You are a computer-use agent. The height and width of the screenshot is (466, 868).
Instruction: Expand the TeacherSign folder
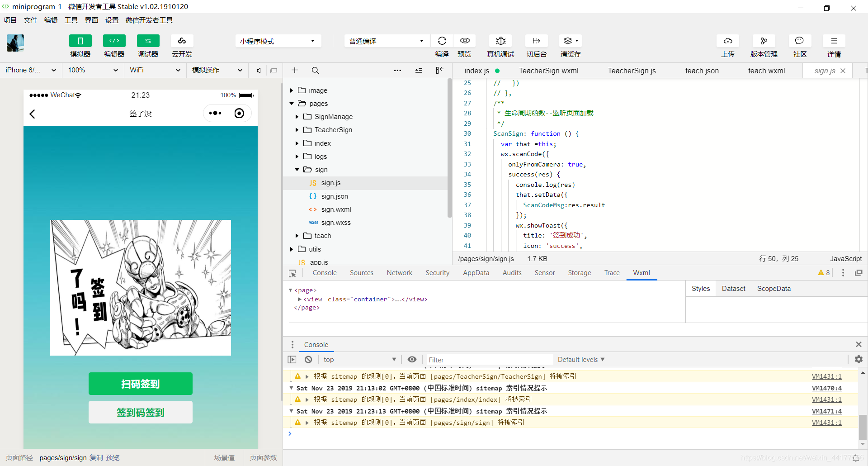[297, 130]
